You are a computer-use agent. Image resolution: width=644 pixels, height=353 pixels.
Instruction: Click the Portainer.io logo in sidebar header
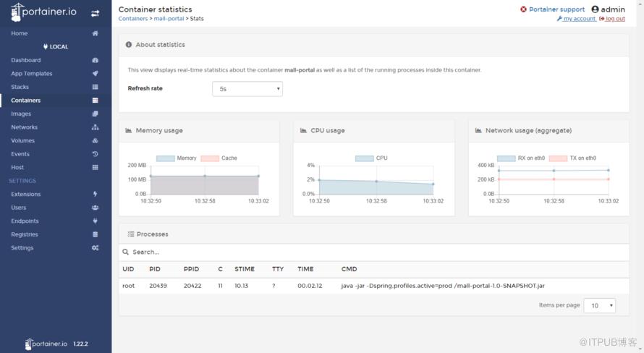(43, 12)
